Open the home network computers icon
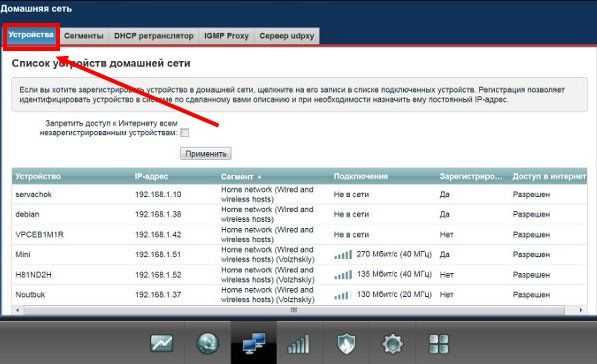The height and width of the screenshot is (364, 597). point(254,343)
